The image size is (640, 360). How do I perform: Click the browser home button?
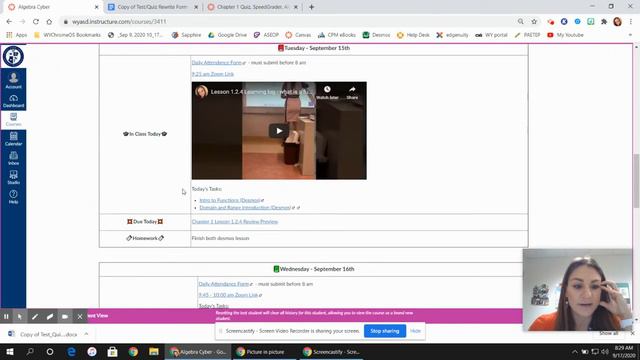pyautogui.click(x=49, y=22)
